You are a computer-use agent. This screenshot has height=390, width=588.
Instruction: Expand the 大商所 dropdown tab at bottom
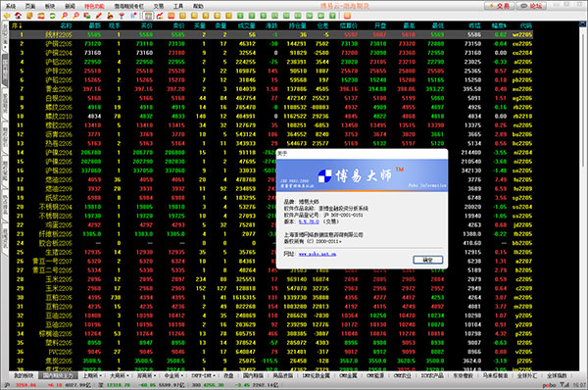(119, 375)
